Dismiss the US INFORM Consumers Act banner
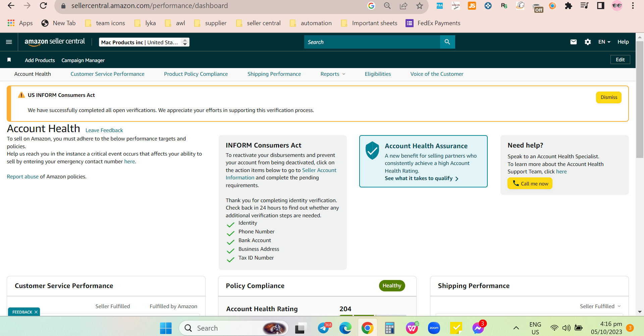 coord(609,97)
